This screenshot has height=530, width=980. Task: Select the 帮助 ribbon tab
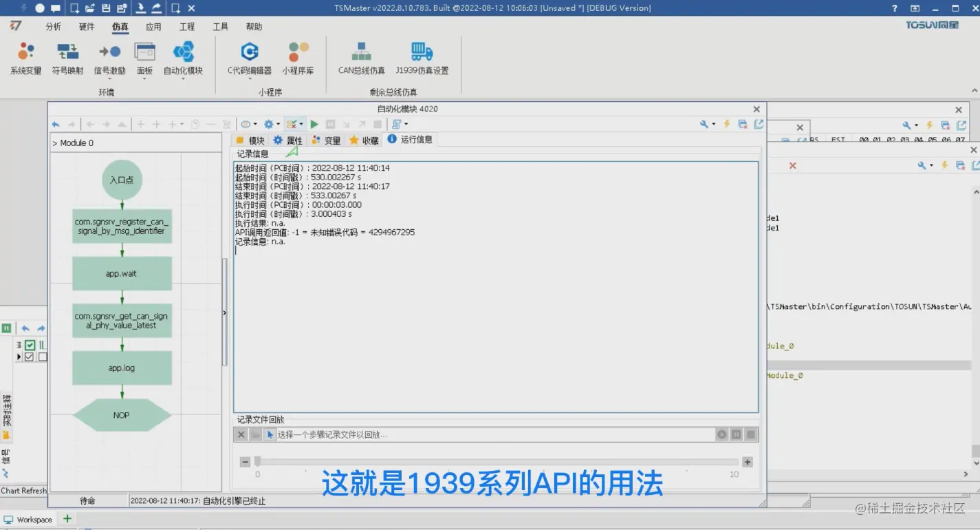pos(254,27)
